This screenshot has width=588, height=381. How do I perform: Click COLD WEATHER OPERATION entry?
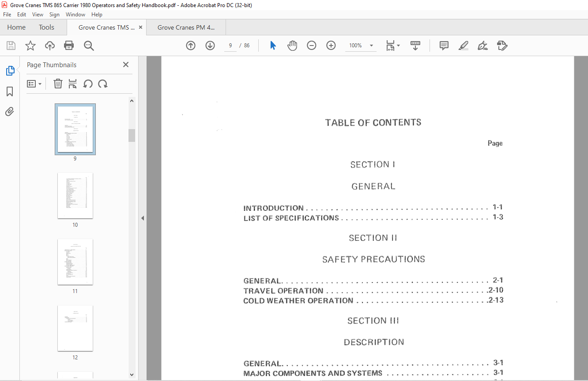(373, 301)
